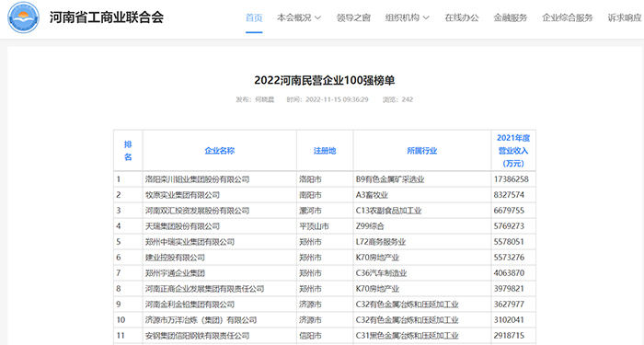The height and width of the screenshot is (345, 644).
Task: Open the 金融服务 menu item
Action: coord(510,17)
